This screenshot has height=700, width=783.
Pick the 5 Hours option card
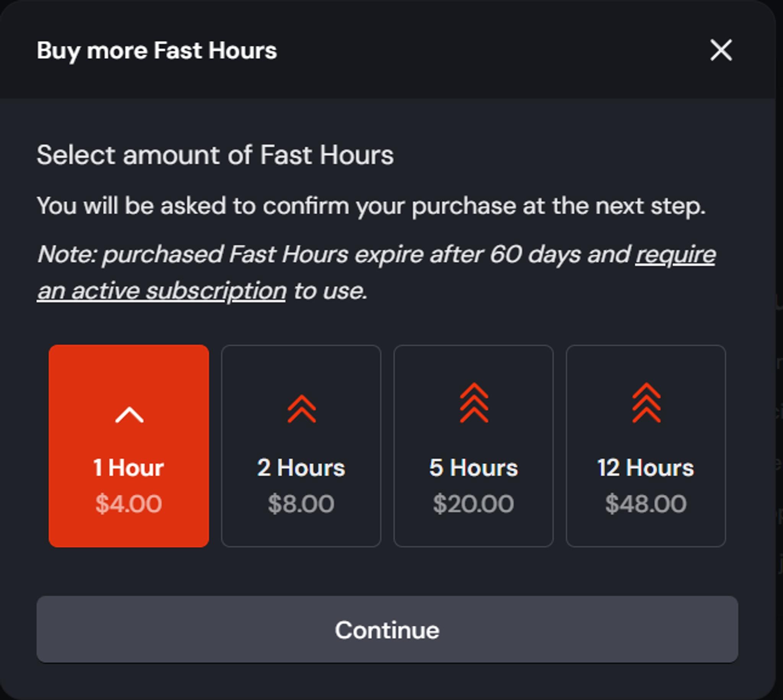tap(474, 446)
